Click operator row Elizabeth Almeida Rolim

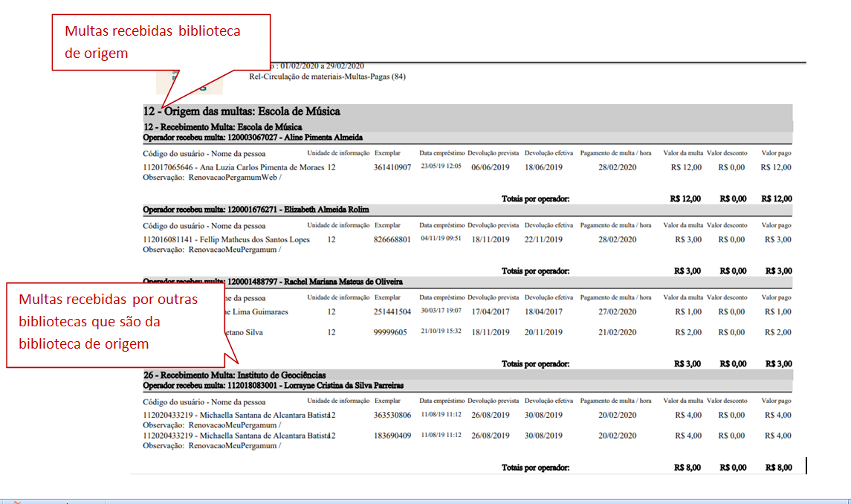point(256,210)
